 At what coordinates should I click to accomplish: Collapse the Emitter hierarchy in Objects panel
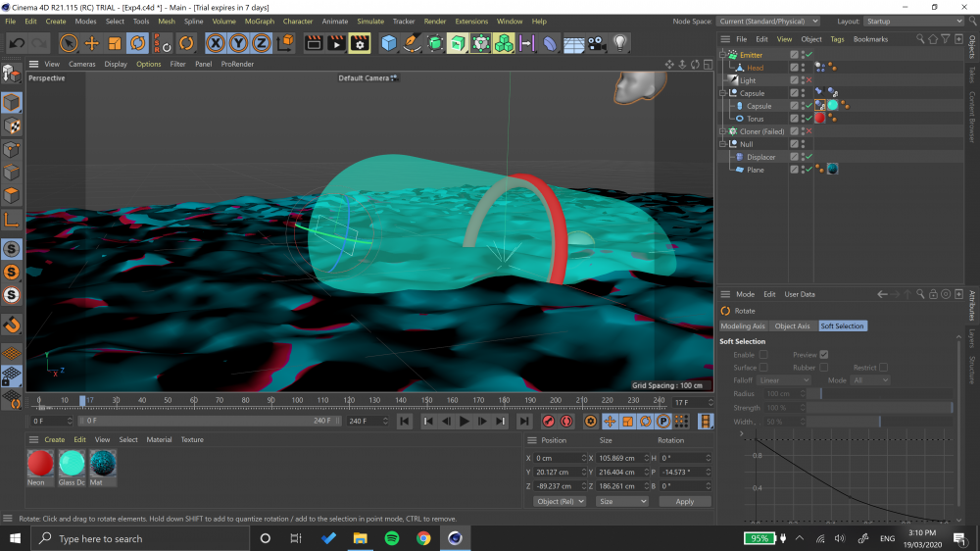pyautogui.click(x=723, y=55)
